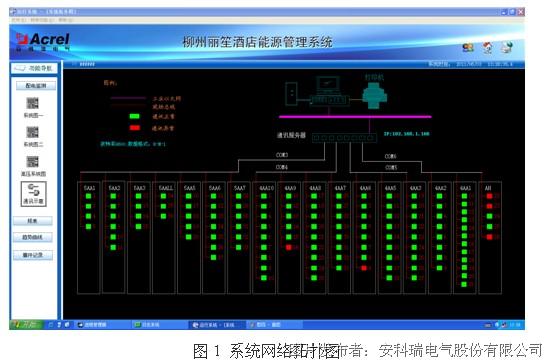
Task: Click the teal printer icon labeled 打印机
Action: coord(375,96)
